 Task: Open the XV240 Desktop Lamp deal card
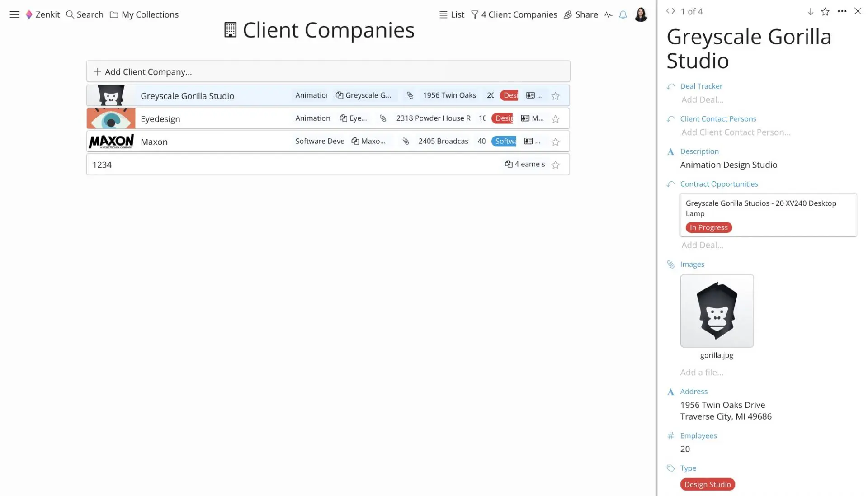768,215
